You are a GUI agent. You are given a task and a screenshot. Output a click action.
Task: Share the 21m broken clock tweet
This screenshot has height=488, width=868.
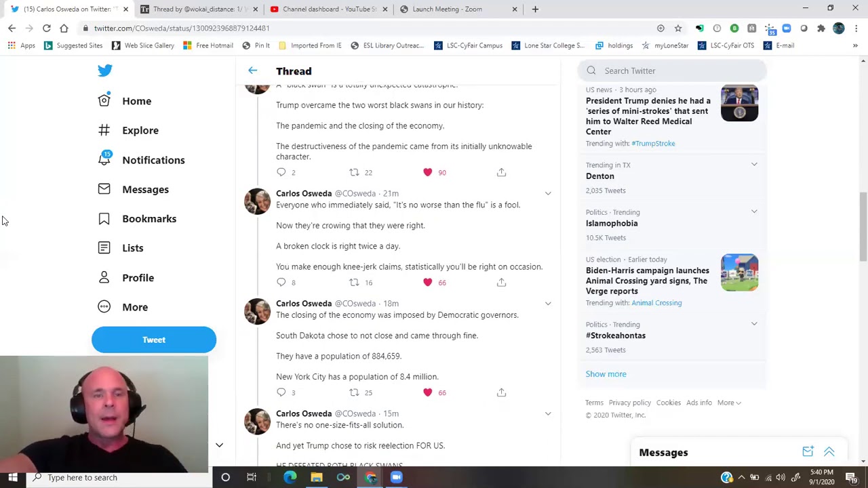point(501,282)
